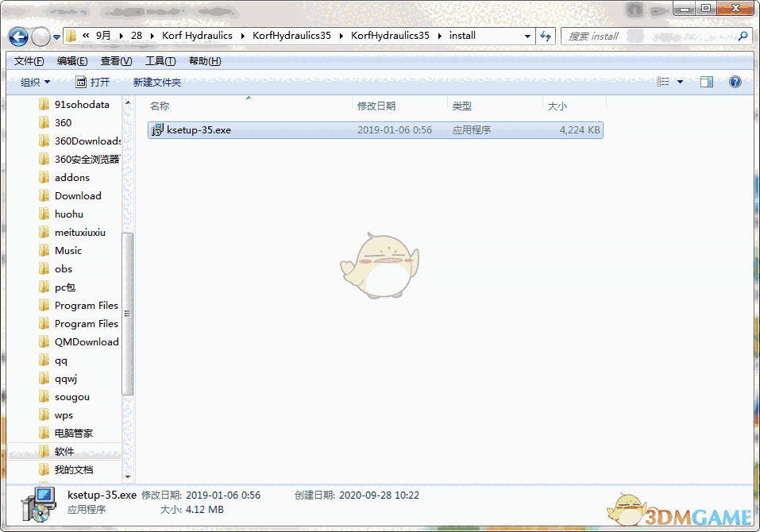Click the 9月 breadcrumb segment
Image resolution: width=760 pixels, height=532 pixels.
click(103, 36)
